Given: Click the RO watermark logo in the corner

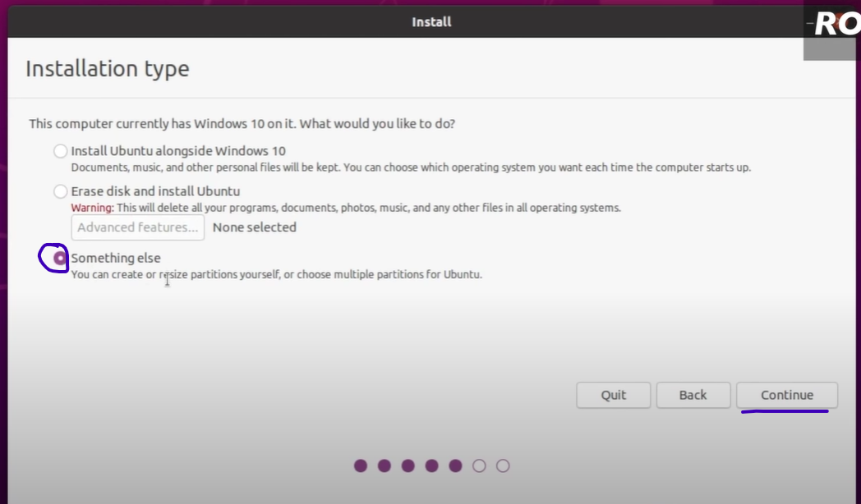Looking at the screenshot, I should [835, 25].
